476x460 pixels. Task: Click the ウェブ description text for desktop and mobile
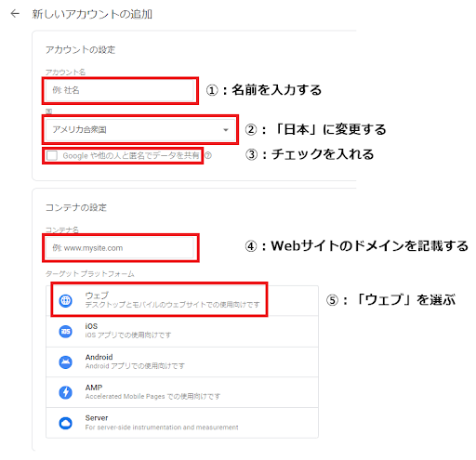point(172,305)
